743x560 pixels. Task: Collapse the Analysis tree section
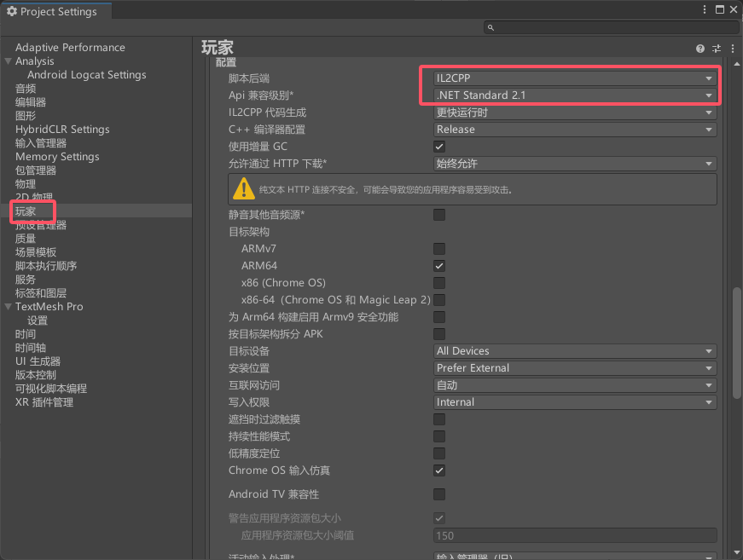pos(9,61)
